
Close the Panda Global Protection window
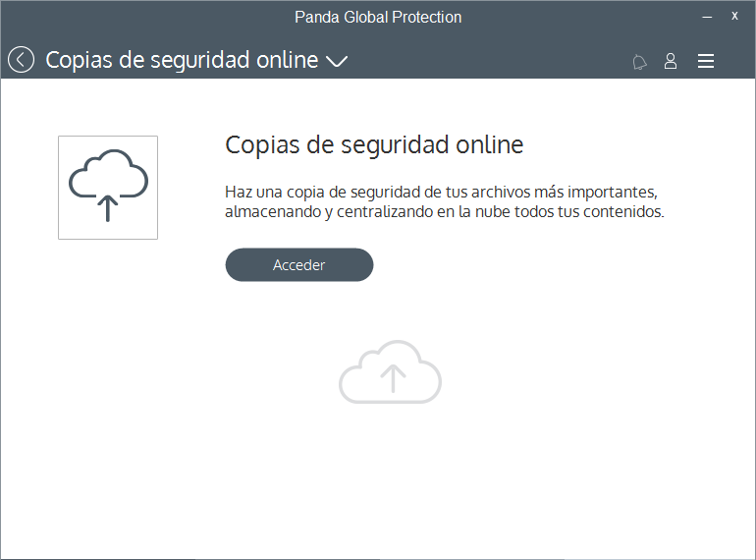(x=734, y=16)
